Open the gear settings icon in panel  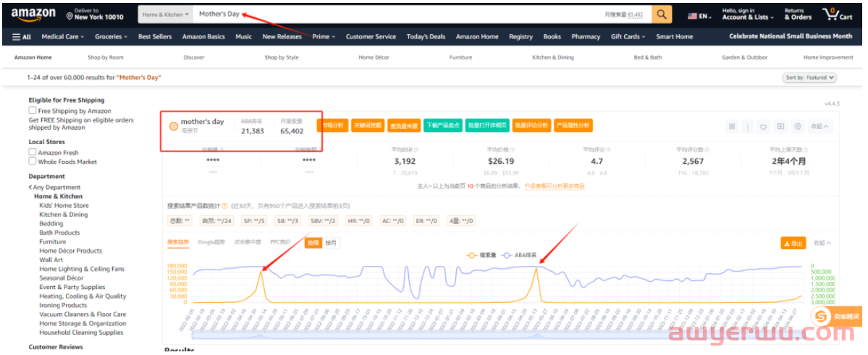pyautogui.click(x=798, y=126)
